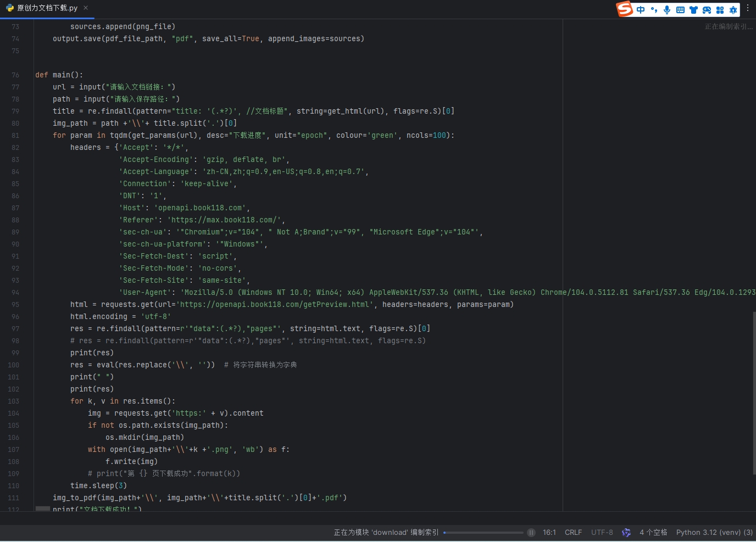Open the editor tabs more-options menu
The height and width of the screenshot is (542, 756).
tap(748, 8)
